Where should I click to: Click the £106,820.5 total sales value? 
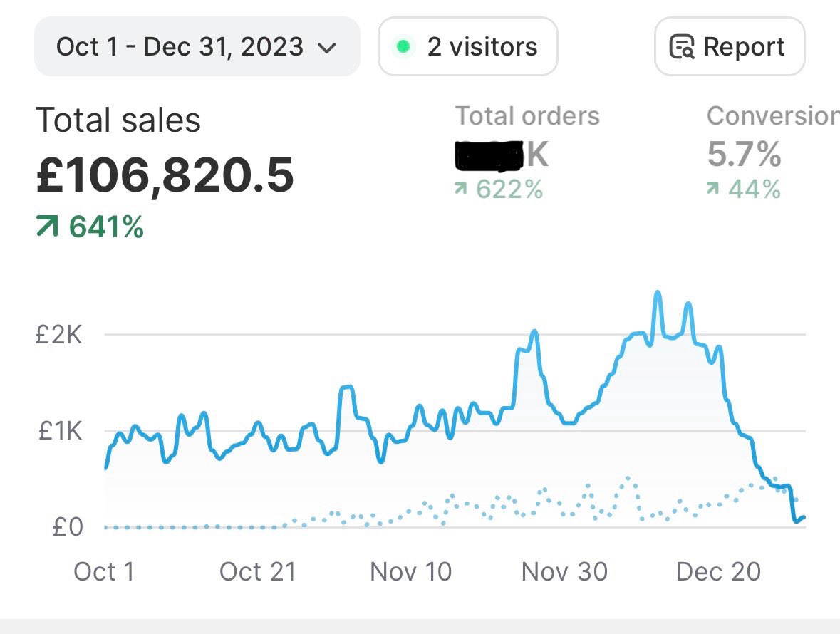coord(165,175)
